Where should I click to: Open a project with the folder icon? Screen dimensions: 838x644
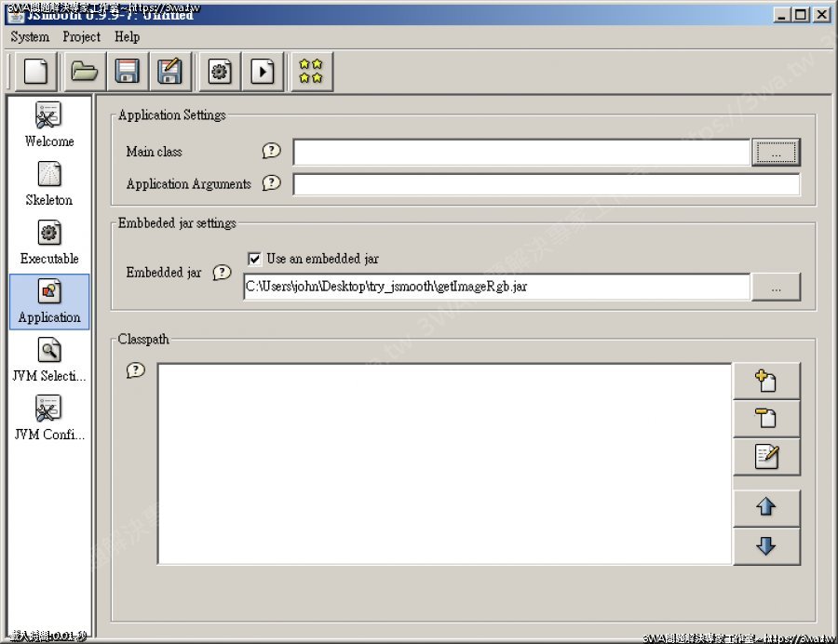point(85,72)
